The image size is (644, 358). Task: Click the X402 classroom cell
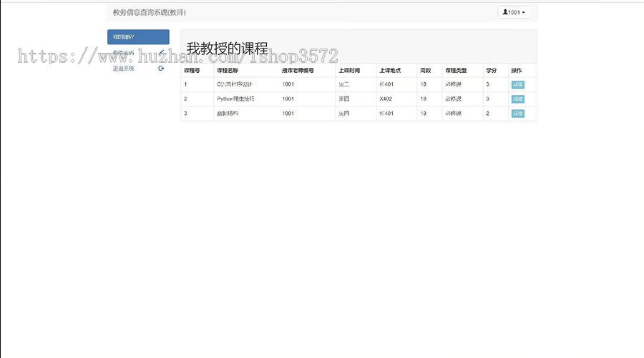[386, 99]
